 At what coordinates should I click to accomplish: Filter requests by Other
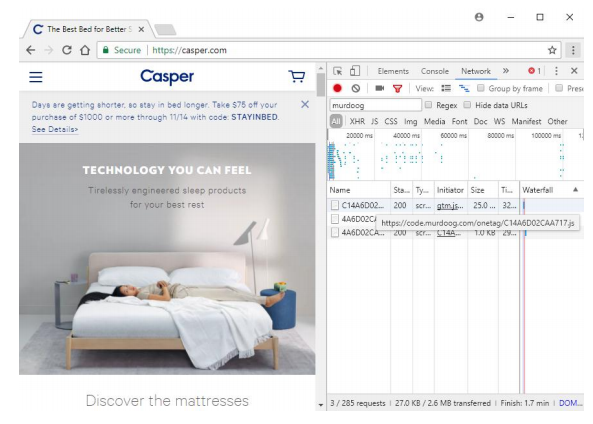557,121
